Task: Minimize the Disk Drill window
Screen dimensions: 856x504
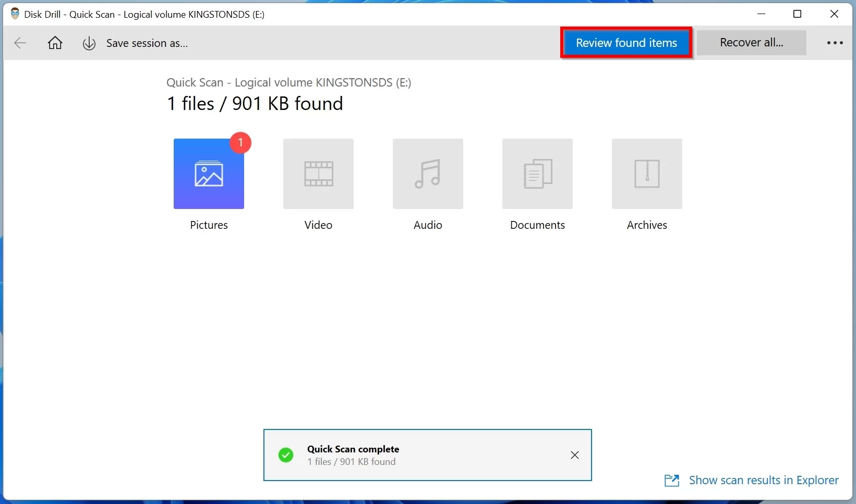Action: [x=761, y=14]
